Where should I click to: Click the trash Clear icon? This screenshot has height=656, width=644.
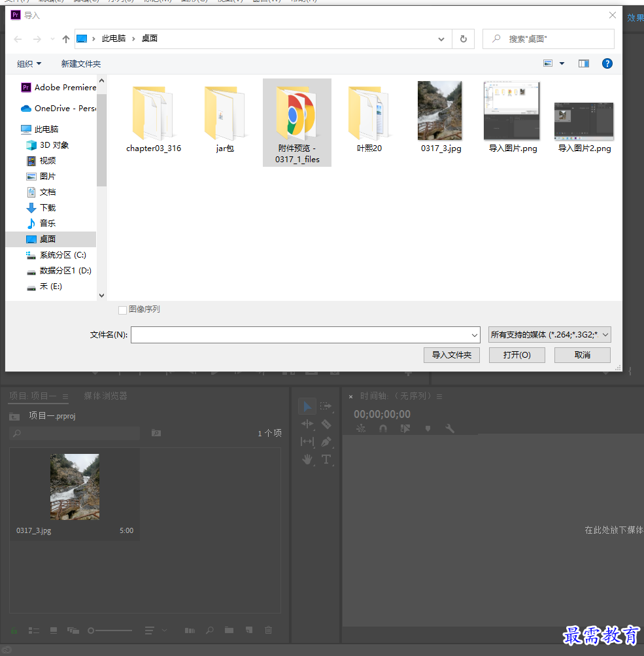click(269, 630)
